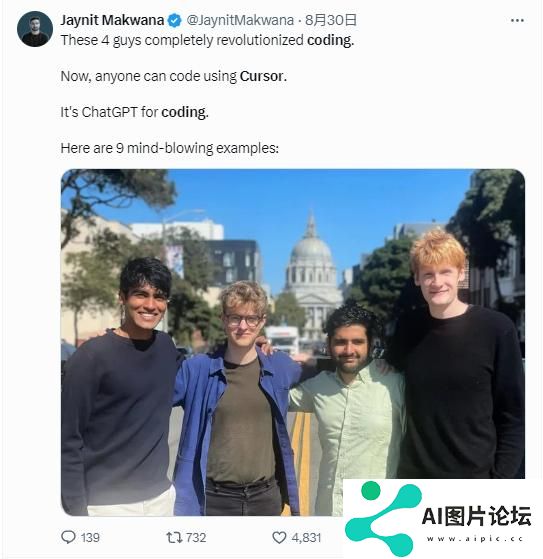Open Jaynit Makwana's profile avatar
Viewport: 543px width, 559px height.
[x=35, y=29]
